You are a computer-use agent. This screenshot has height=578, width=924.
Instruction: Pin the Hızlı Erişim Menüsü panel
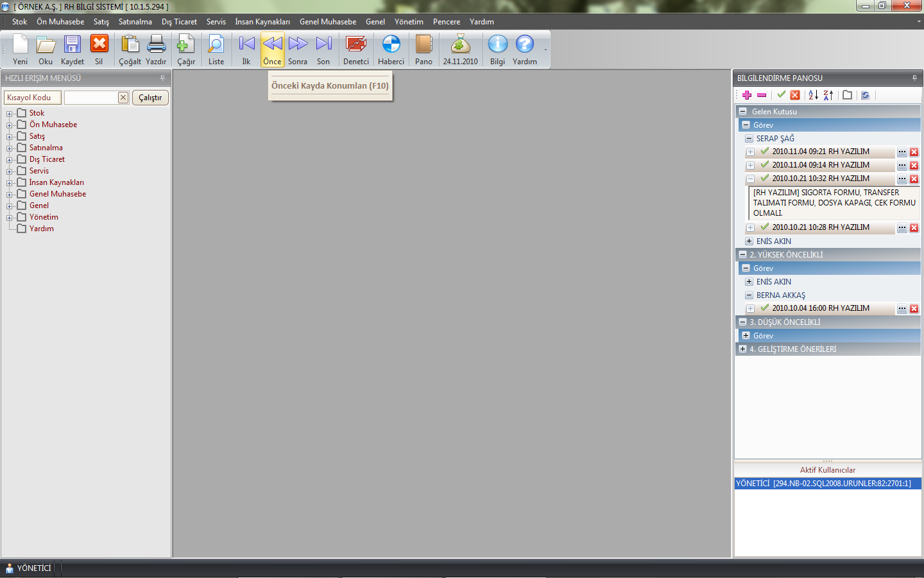162,78
